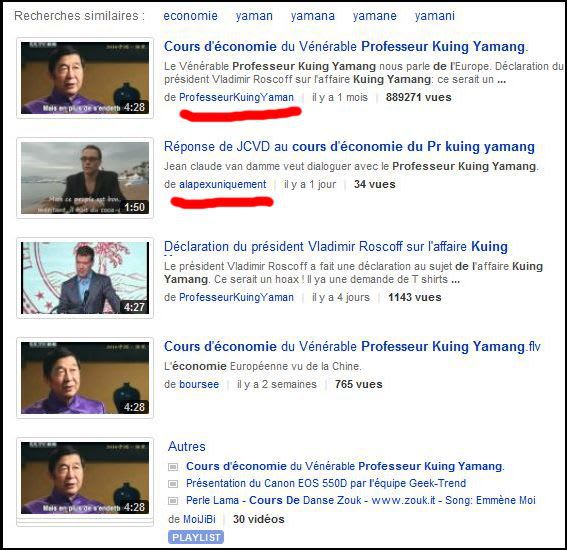
Task: Click video icon beside playlist's Cours d'économie entry
Action: (173, 467)
